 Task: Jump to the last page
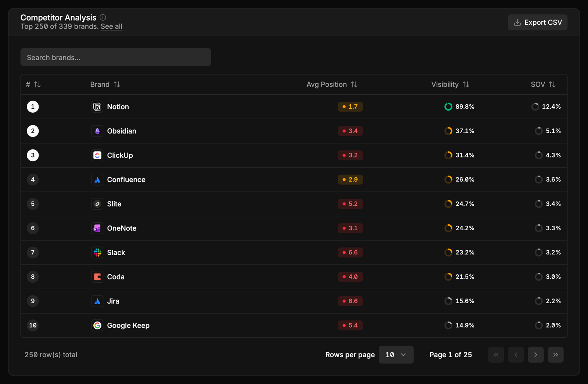coord(556,355)
